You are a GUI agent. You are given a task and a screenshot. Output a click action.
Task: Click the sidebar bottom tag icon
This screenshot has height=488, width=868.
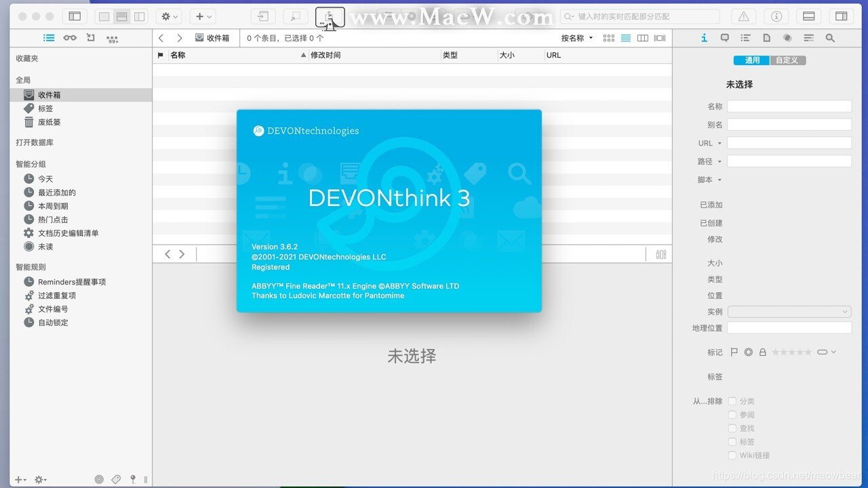(116, 479)
